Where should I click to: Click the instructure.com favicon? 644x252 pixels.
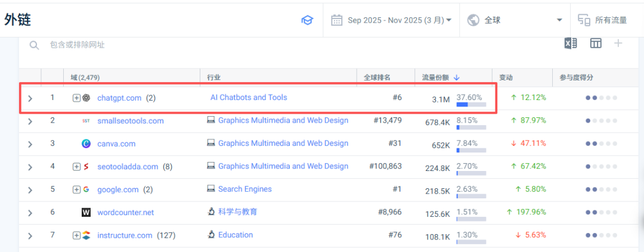(x=86, y=235)
